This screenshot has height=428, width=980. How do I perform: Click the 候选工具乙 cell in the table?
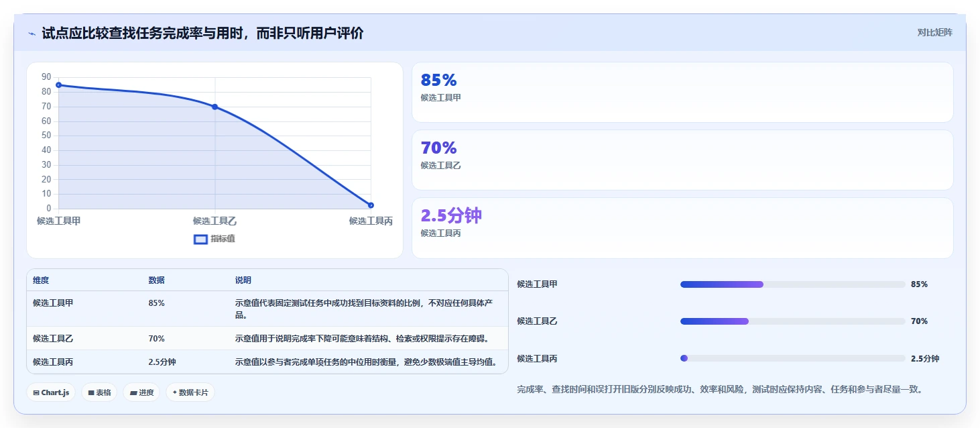(53, 339)
